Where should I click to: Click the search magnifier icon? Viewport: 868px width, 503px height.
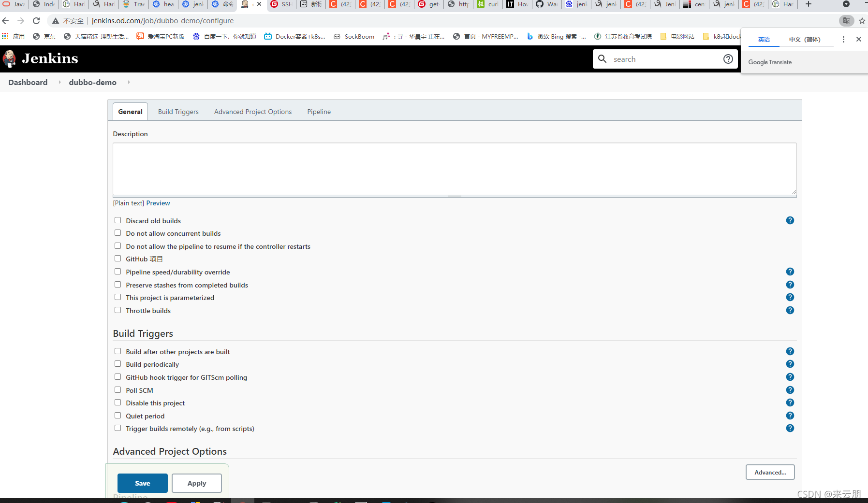click(602, 59)
